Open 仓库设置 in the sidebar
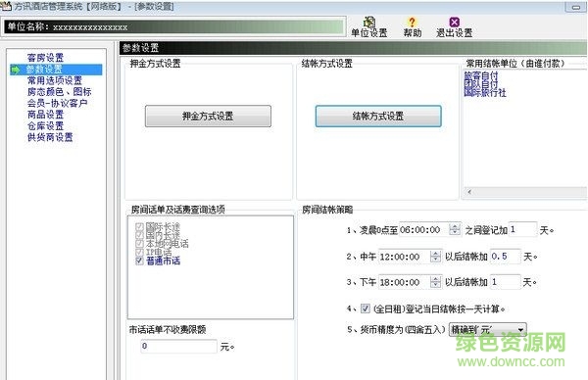 [45, 126]
